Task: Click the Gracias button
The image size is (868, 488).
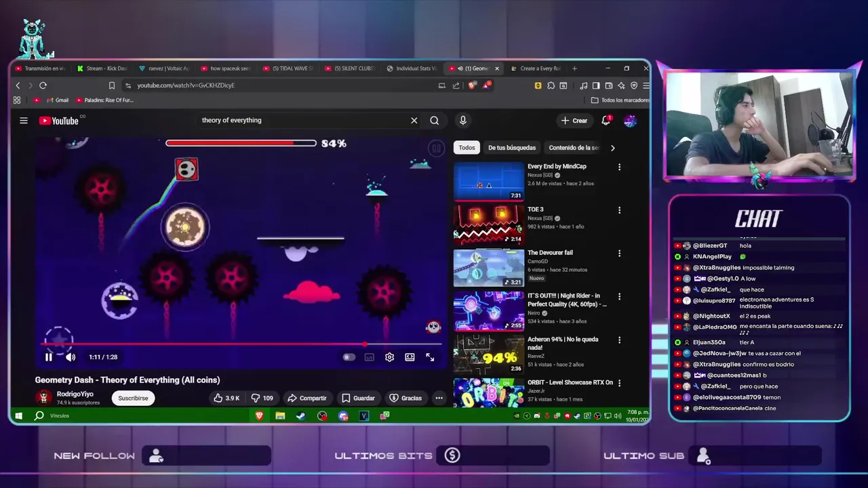Action: 406,399
